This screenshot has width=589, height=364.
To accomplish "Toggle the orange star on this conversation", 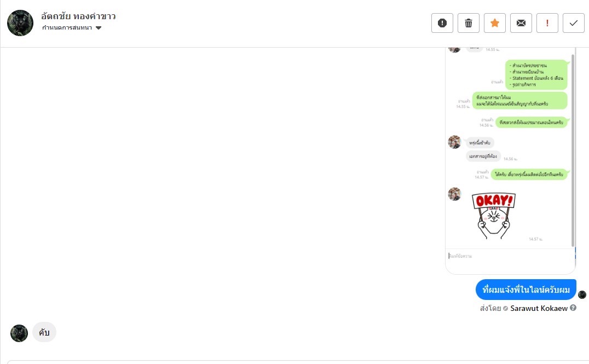I will (x=495, y=23).
